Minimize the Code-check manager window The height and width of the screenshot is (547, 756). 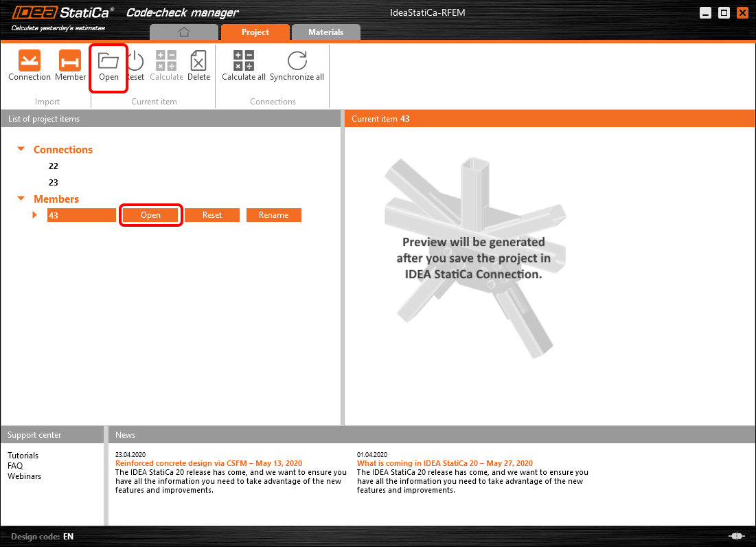point(705,13)
